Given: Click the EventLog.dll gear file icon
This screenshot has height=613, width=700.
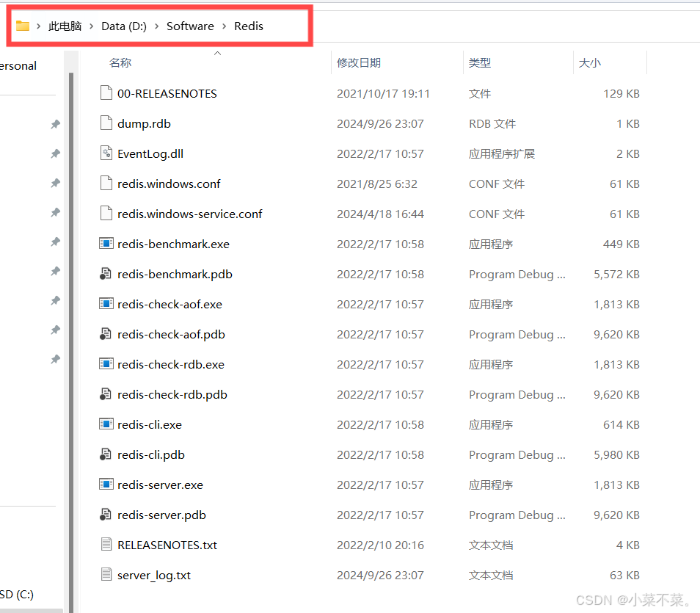Looking at the screenshot, I should [106, 153].
